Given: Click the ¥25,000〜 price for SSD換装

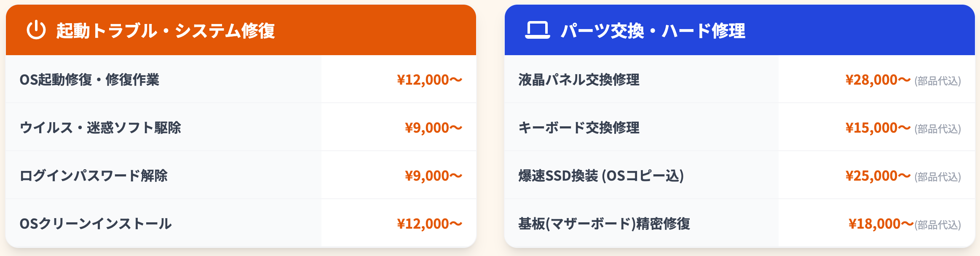Looking at the screenshot, I should [x=878, y=176].
